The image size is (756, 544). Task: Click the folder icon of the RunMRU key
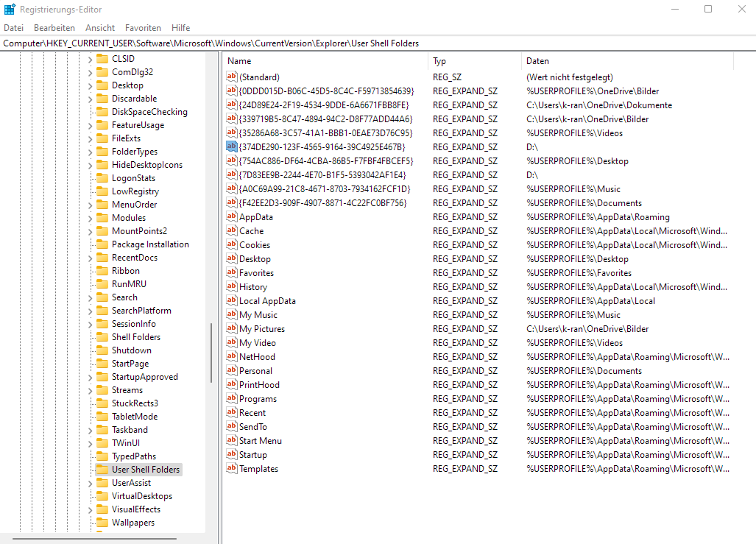click(102, 284)
